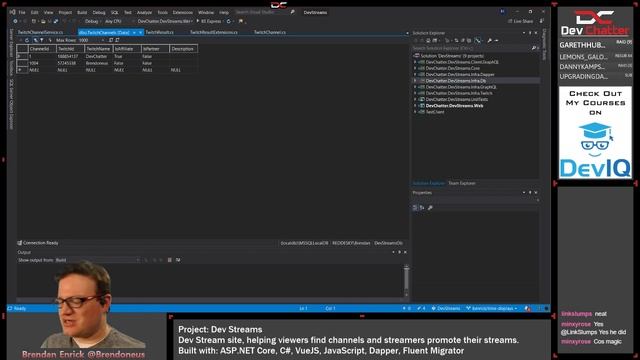Expand DevChatter.DevStreams.Core project

tap(416, 68)
